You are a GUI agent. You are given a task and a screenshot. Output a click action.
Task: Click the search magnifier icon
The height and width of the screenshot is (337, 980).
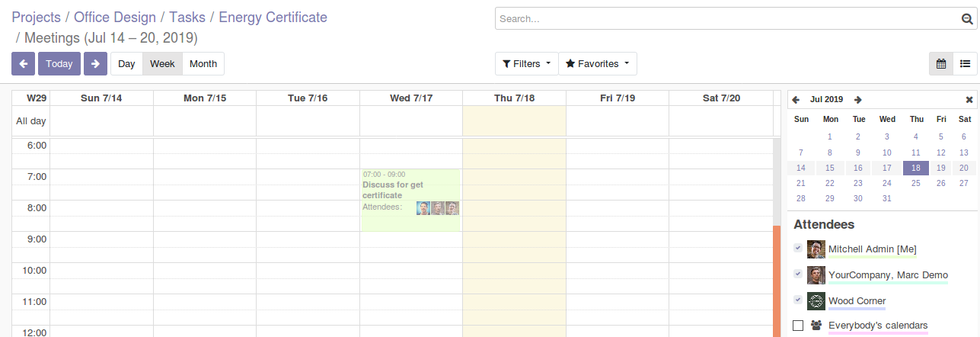tap(967, 19)
